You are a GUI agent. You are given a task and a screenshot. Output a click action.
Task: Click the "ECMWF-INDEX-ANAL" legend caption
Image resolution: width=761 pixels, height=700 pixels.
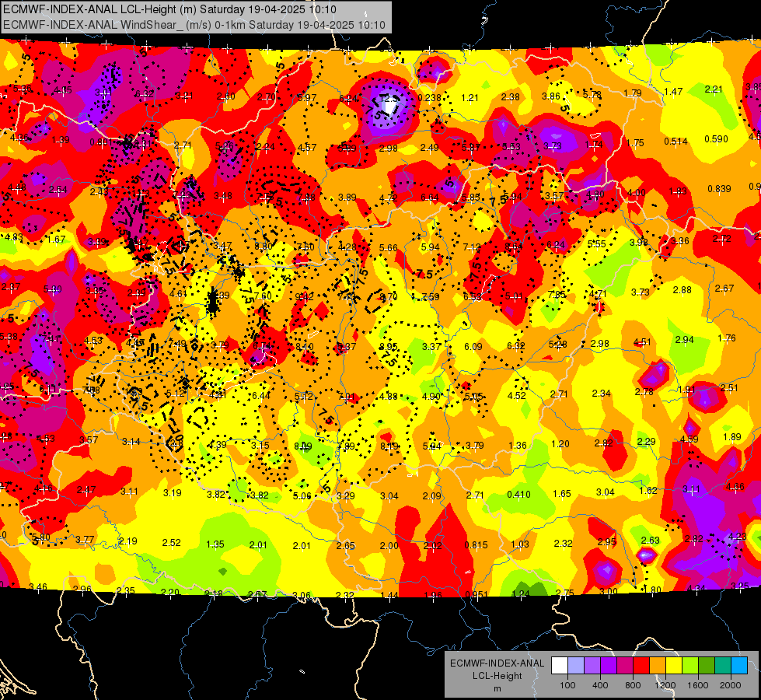click(x=497, y=663)
